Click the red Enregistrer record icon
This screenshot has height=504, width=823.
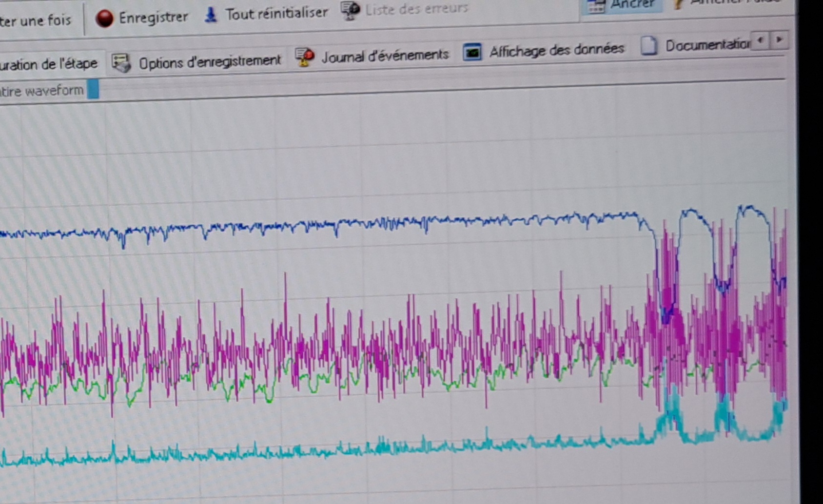104,19
